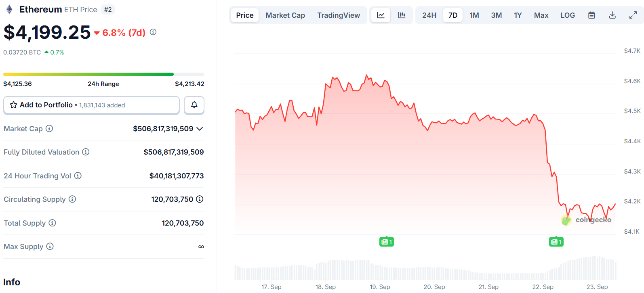This screenshot has height=293, width=644.
Task: Set chart range to 7D
Action: pyautogui.click(x=453, y=15)
